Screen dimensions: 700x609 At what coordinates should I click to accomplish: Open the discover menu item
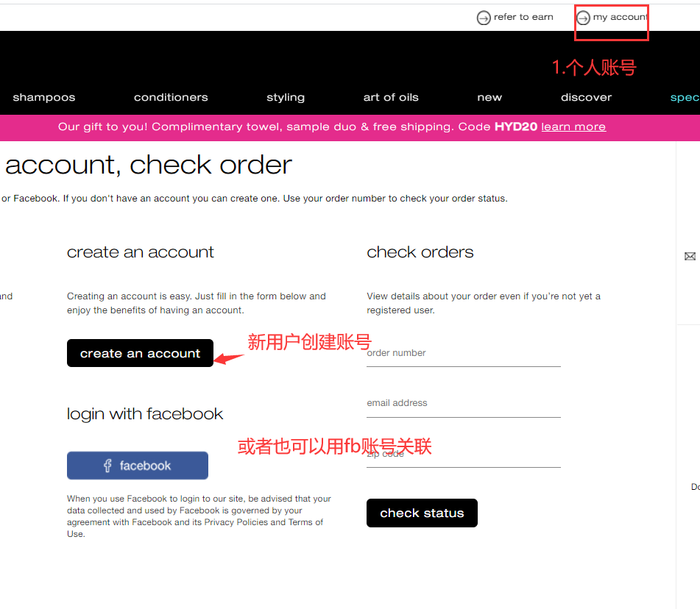[586, 97]
